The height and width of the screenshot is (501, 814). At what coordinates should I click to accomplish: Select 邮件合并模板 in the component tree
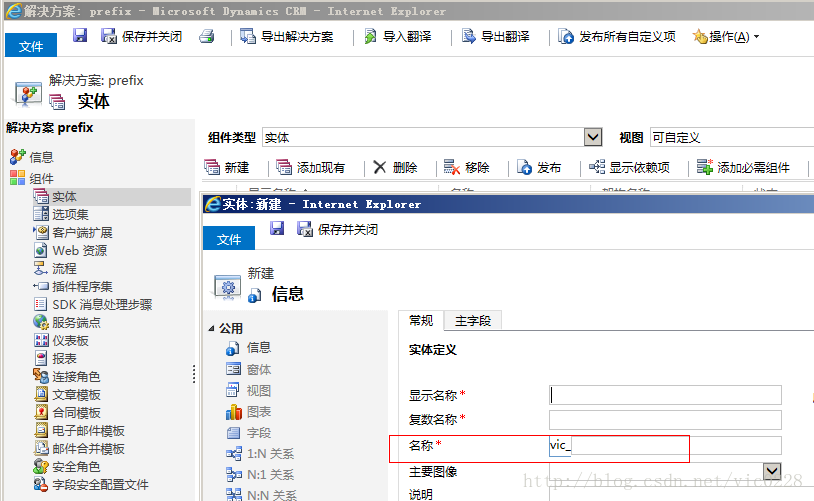pyautogui.click(x=79, y=449)
